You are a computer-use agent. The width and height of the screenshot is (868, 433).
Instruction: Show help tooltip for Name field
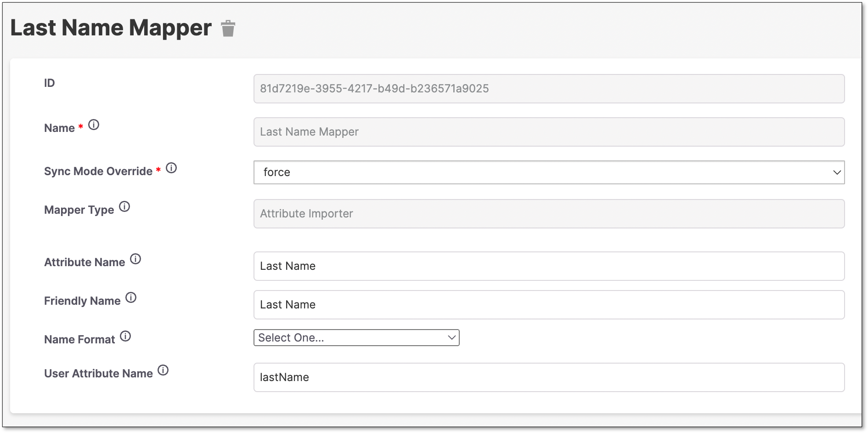94,125
